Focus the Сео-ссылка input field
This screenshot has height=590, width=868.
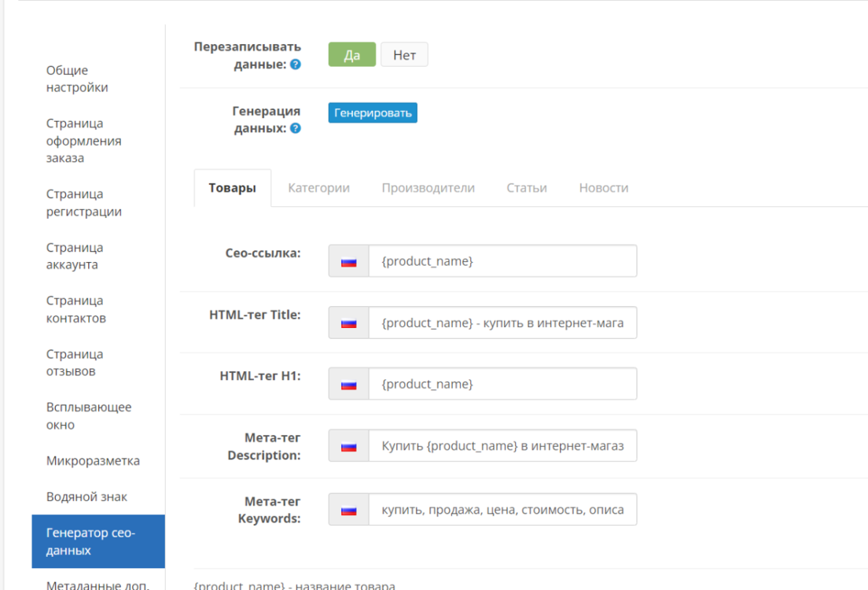point(502,261)
